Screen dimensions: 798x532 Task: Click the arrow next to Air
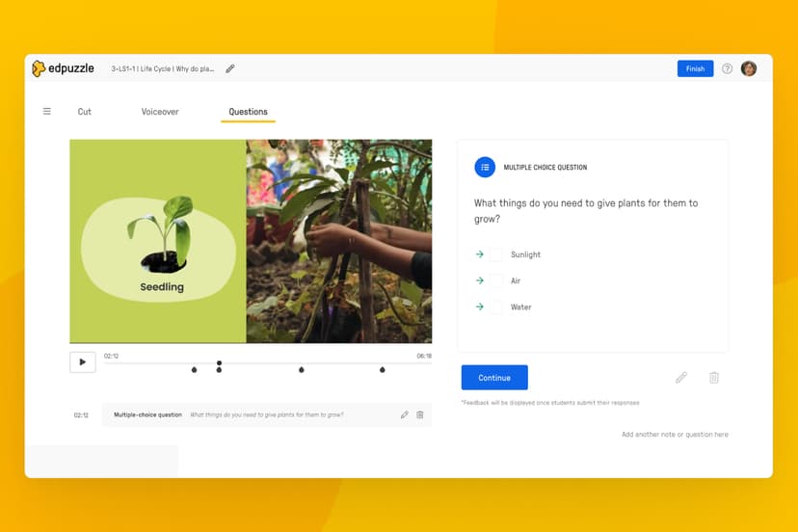(x=479, y=280)
